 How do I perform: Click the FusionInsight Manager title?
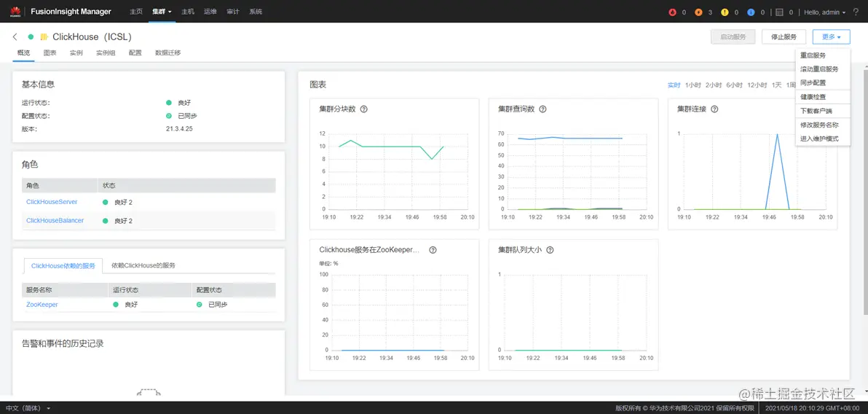[71, 12]
